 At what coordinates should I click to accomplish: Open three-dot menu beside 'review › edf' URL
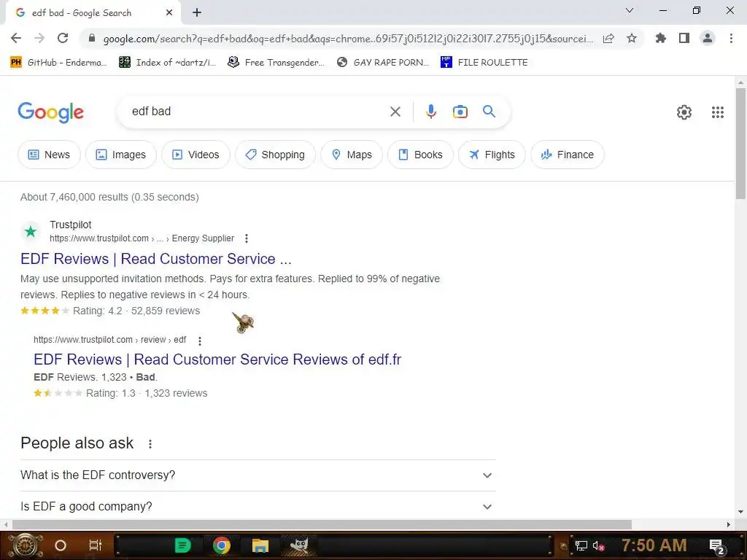[x=200, y=341]
